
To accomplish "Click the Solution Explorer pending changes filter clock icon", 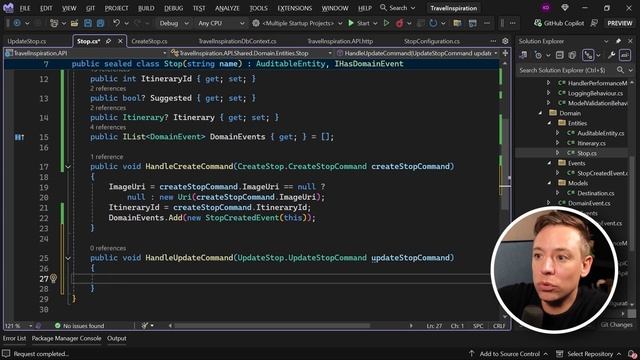I will [x=538, y=55].
